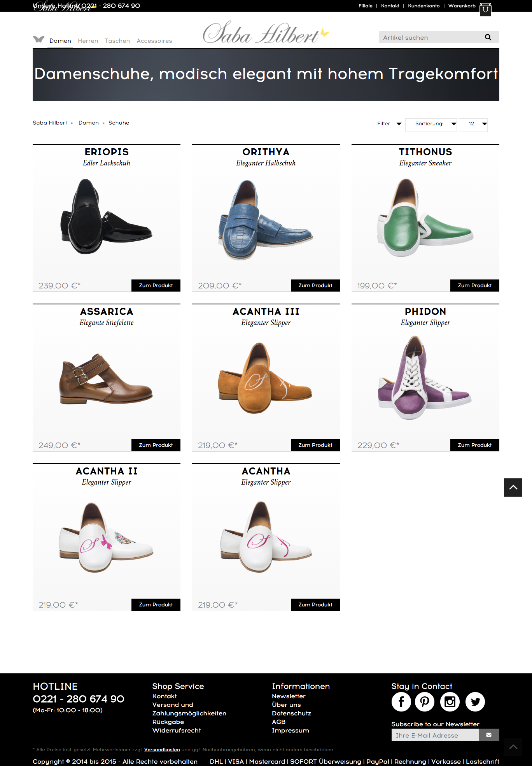
Task: Submit newsletter via envelope icon
Action: coord(489,735)
